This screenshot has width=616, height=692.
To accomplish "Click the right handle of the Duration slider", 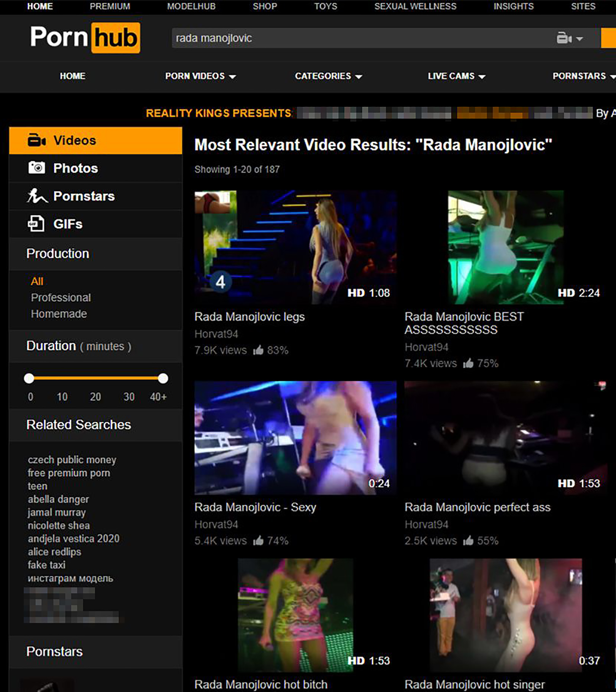I will [164, 378].
